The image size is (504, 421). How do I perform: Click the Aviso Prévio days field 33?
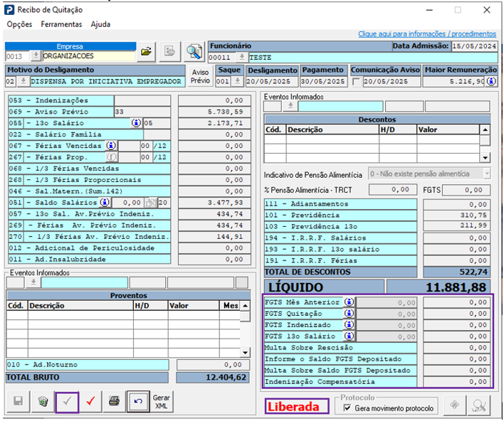pyautogui.click(x=142, y=112)
